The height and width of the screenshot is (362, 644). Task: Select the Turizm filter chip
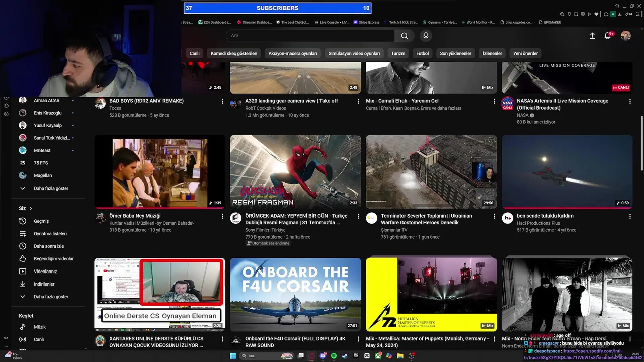(398, 53)
